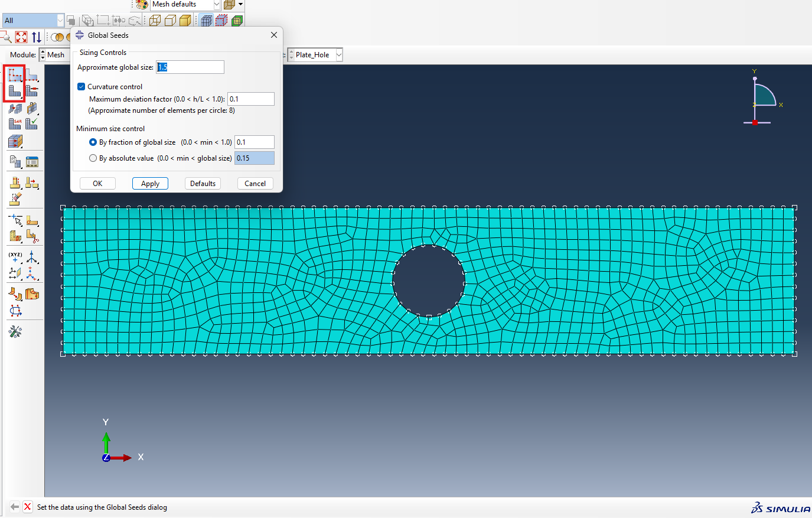
Task: Click the Auto-Fit View icon
Action: click(21, 37)
